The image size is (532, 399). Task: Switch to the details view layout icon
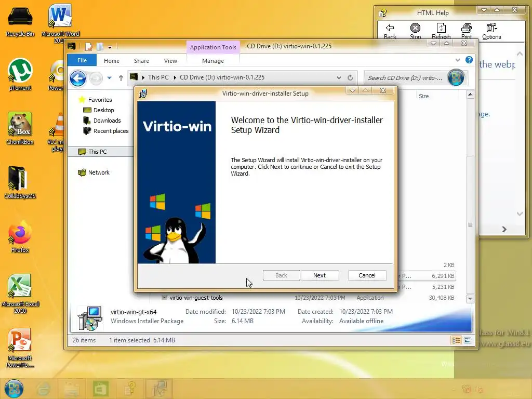pyautogui.click(x=456, y=340)
